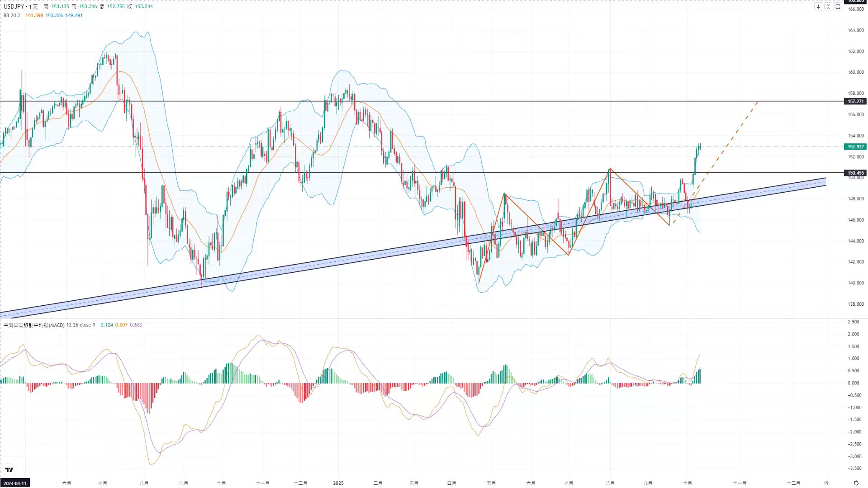868x488 pixels.
Task: Click the MACD zero level axis label
Action: point(854,383)
